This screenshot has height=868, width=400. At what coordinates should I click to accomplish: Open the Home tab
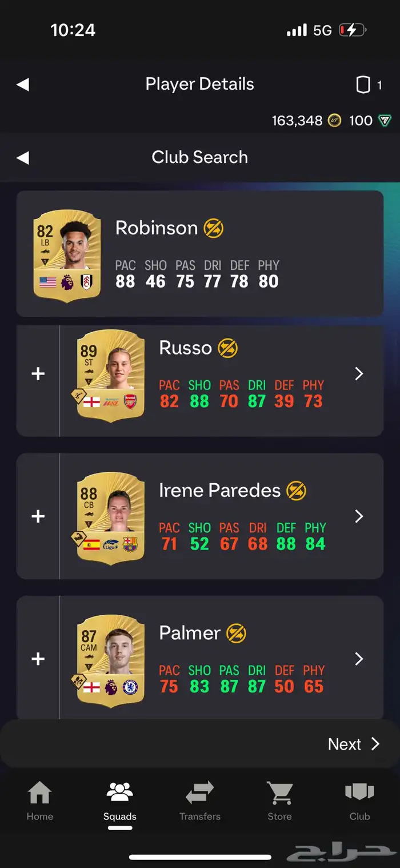point(39,800)
